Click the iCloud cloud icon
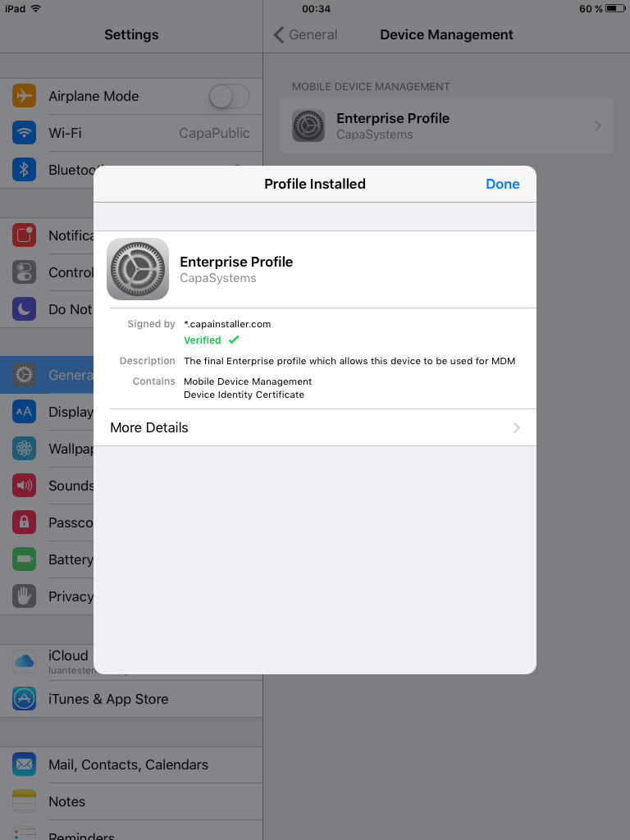 point(24,662)
